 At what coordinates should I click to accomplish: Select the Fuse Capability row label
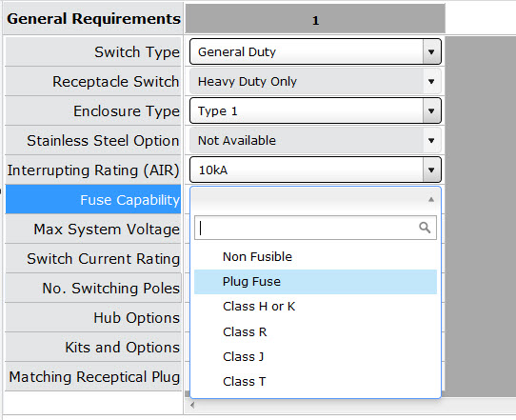click(93, 199)
